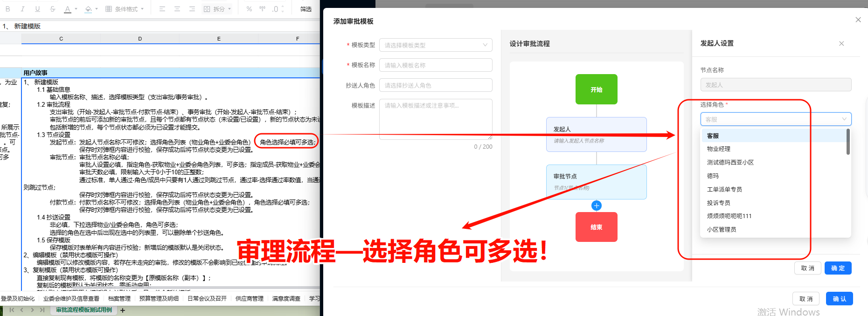868x316 pixels.
Task: Click 确定 in 发起人设置 panel
Action: coord(838,268)
